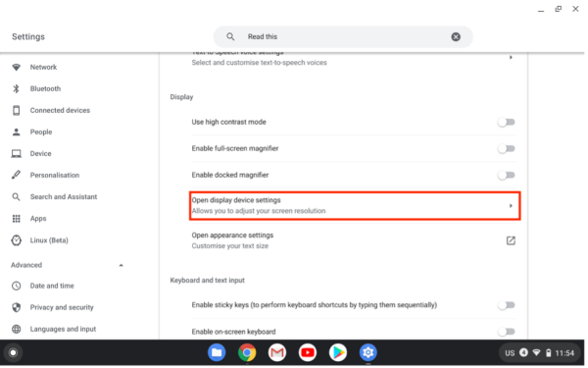
Task: Click the clock icon beside Date and time
Action: point(16,286)
